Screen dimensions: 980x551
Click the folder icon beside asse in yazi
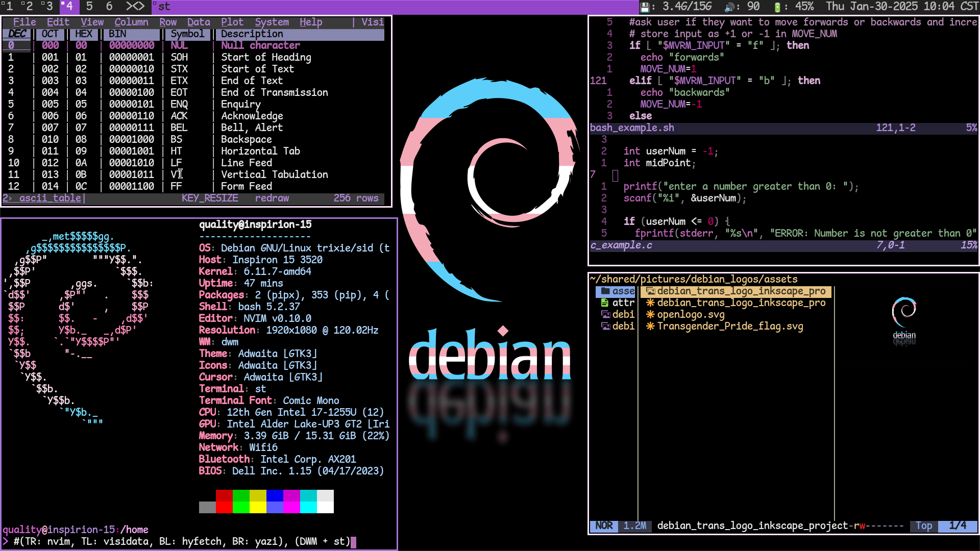pyautogui.click(x=605, y=291)
